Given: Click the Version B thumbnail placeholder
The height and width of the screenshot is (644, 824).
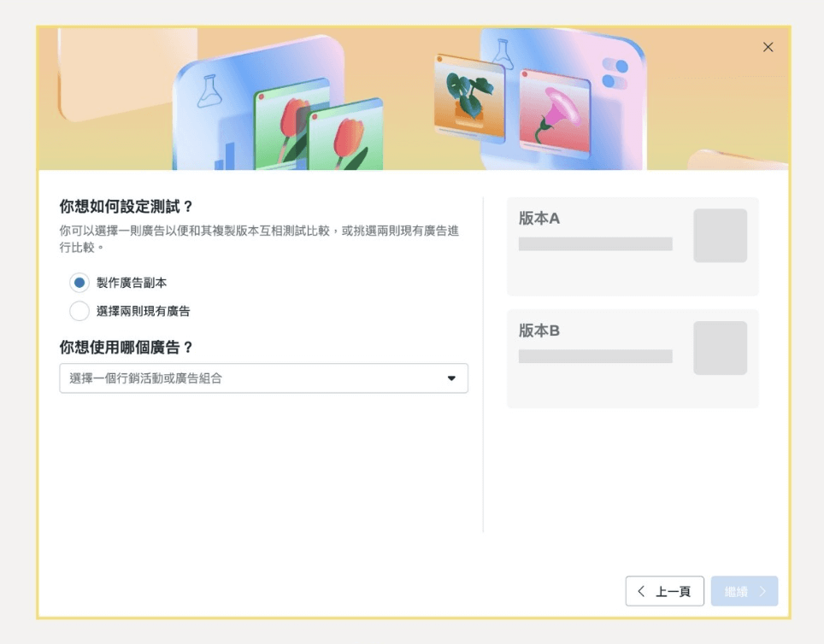Looking at the screenshot, I should [720, 348].
